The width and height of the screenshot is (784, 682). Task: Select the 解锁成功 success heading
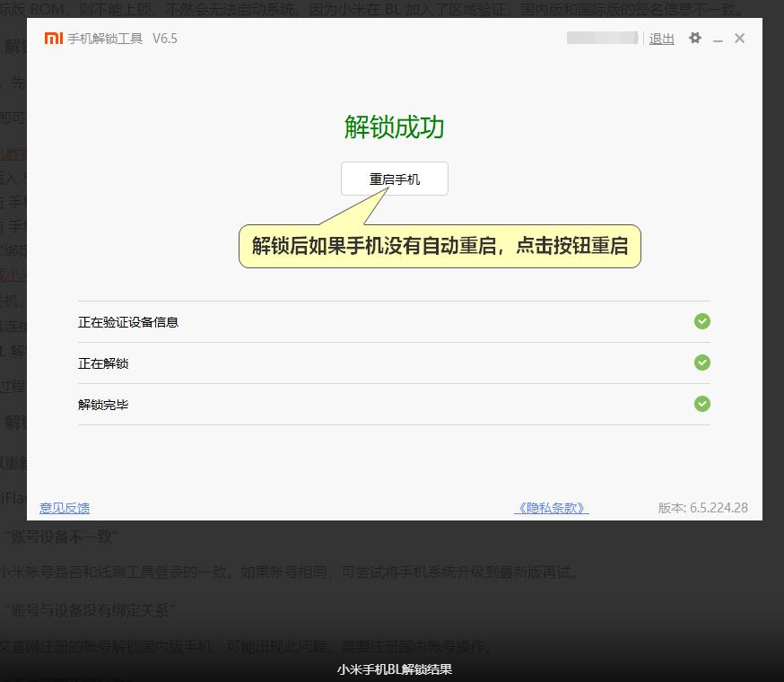[x=395, y=127]
